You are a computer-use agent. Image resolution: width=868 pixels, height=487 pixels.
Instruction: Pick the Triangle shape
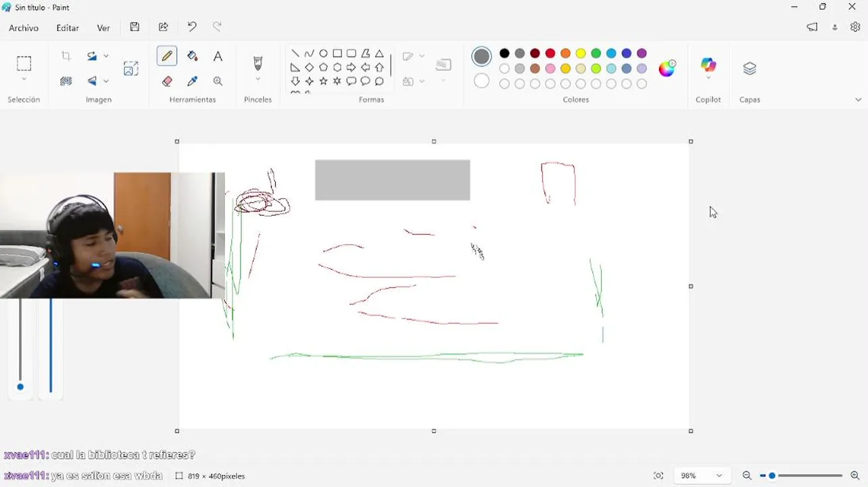(x=379, y=53)
